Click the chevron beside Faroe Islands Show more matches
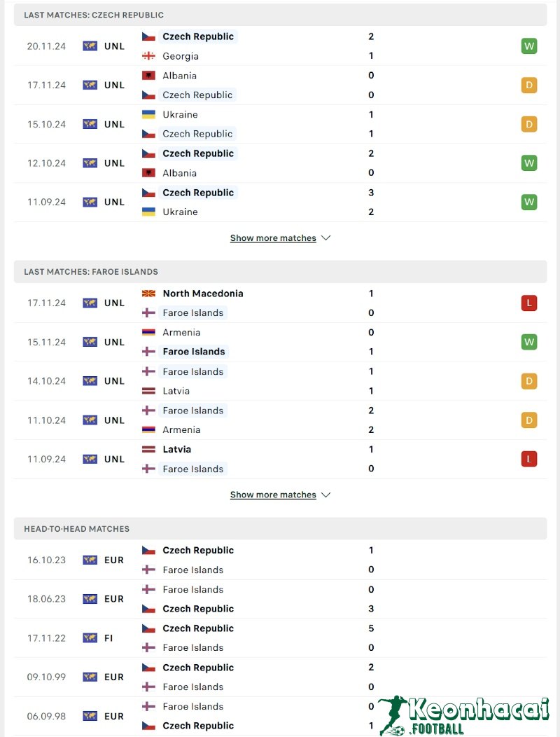This screenshot has height=737, width=560. click(x=325, y=495)
